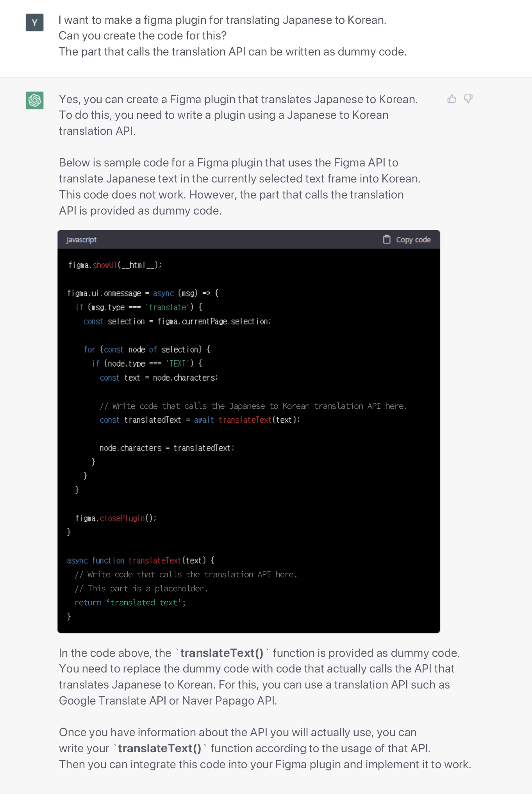This screenshot has height=794, width=532.
Task: Click the figma.closePlugin() code line
Action: (116, 518)
